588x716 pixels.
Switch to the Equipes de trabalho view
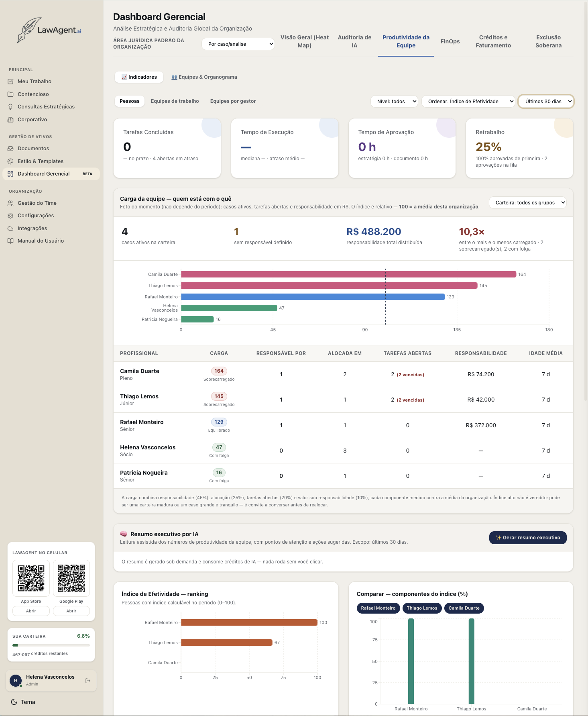(175, 101)
